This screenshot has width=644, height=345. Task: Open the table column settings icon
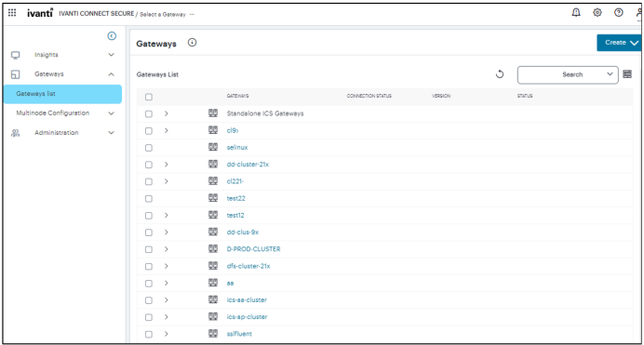click(627, 73)
